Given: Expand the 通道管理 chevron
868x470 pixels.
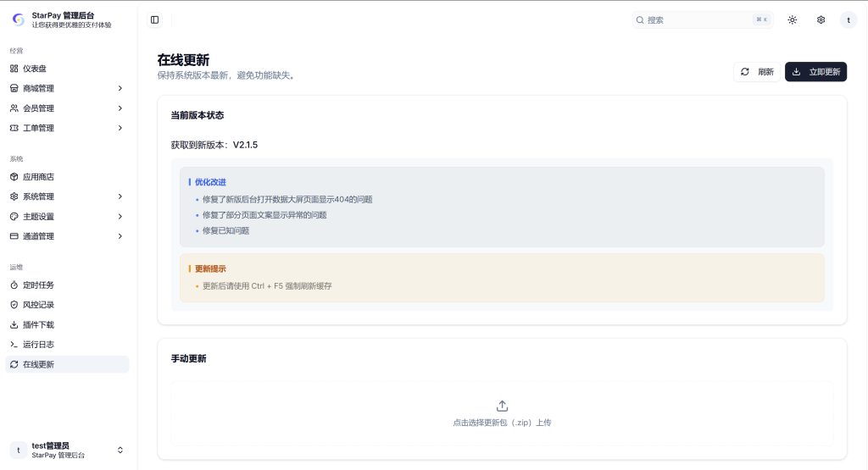Looking at the screenshot, I should [120, 236].
